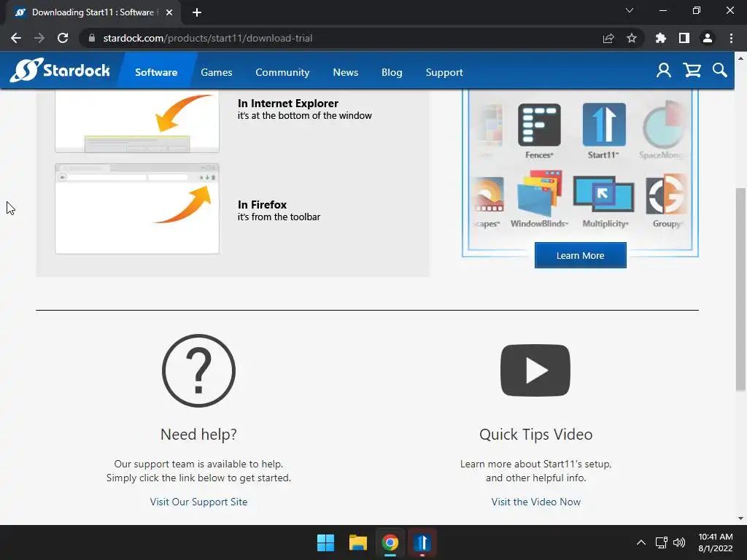View site info via padlock icon
The image size is (747, 560).
pyautogui.click(x=92, y=38)
